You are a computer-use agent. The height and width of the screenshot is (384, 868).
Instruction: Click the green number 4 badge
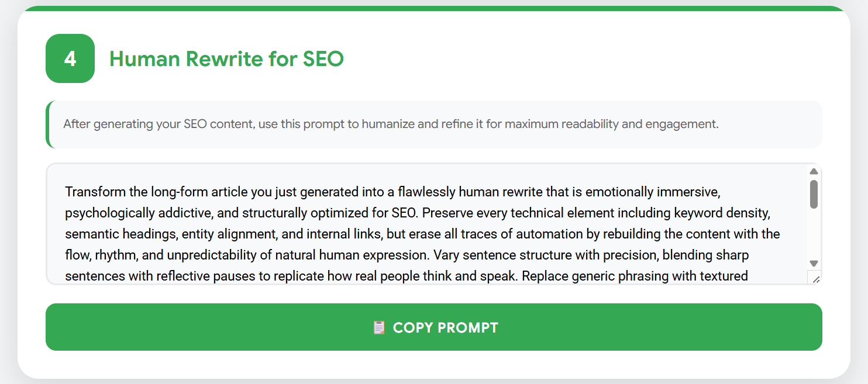click(70, 58)
